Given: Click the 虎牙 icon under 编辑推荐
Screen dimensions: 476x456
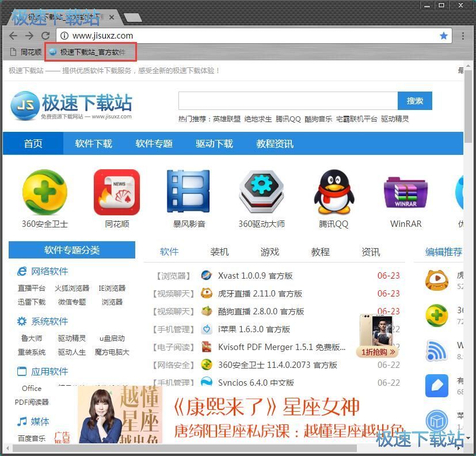Looking at the screenshot, I should [436, 280].
